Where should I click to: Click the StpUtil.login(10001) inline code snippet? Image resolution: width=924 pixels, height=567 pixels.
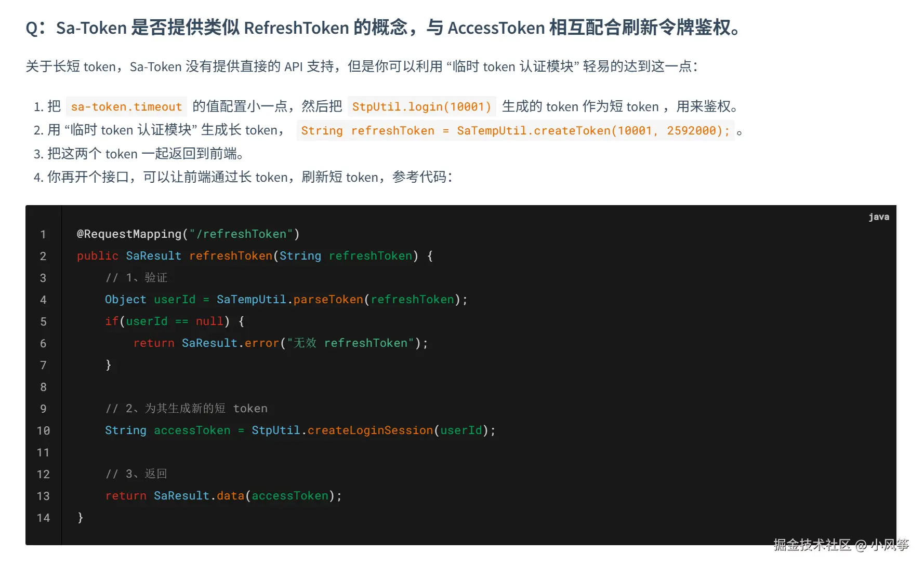421,107
